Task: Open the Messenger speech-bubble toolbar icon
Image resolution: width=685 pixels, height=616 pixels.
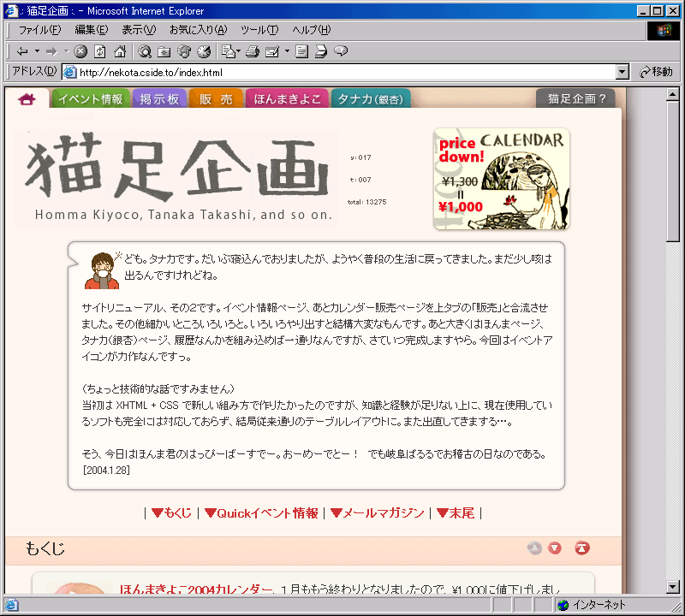Action: point(341,51)
